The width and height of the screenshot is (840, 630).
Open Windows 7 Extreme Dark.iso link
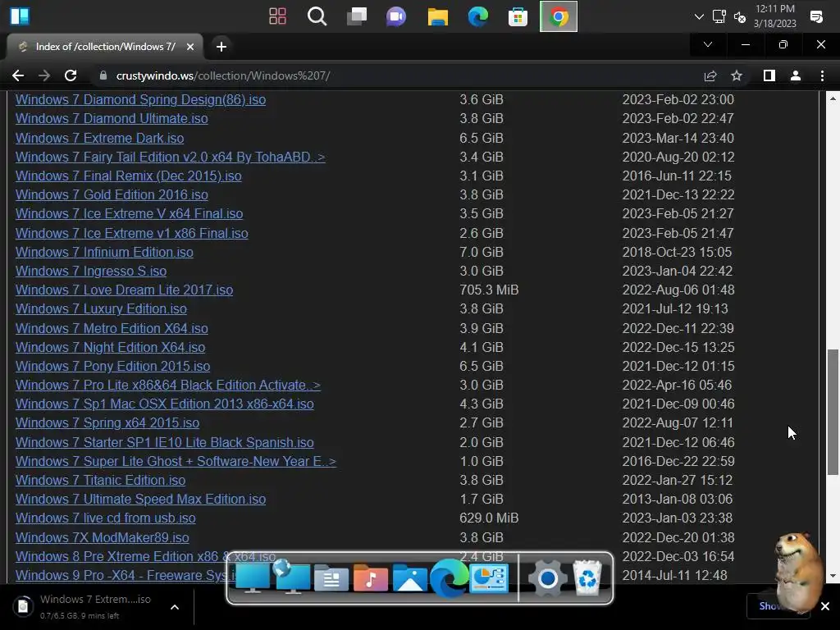click(x=99, y=138)
